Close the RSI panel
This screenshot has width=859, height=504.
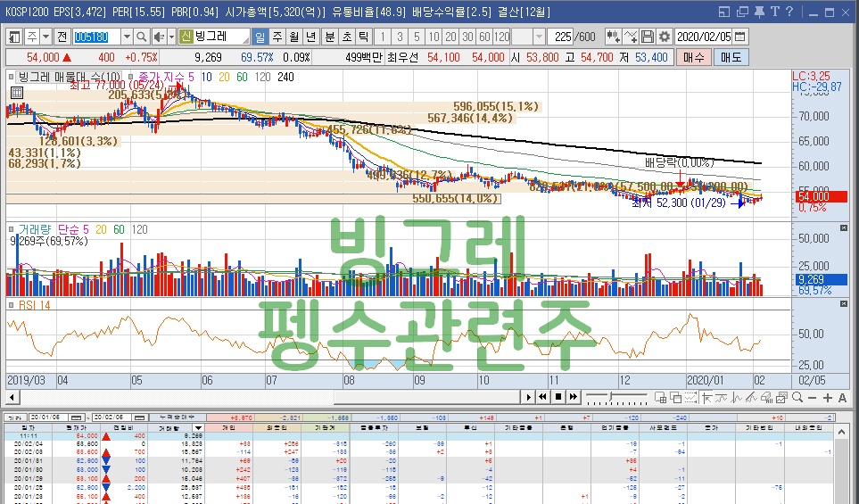pos(844,303)
